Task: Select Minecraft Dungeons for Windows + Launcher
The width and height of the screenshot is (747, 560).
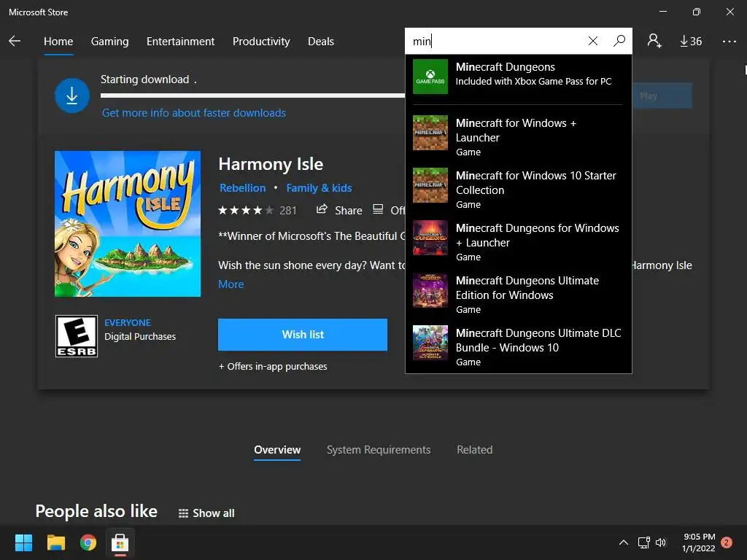Action: [x=519, y=241]
